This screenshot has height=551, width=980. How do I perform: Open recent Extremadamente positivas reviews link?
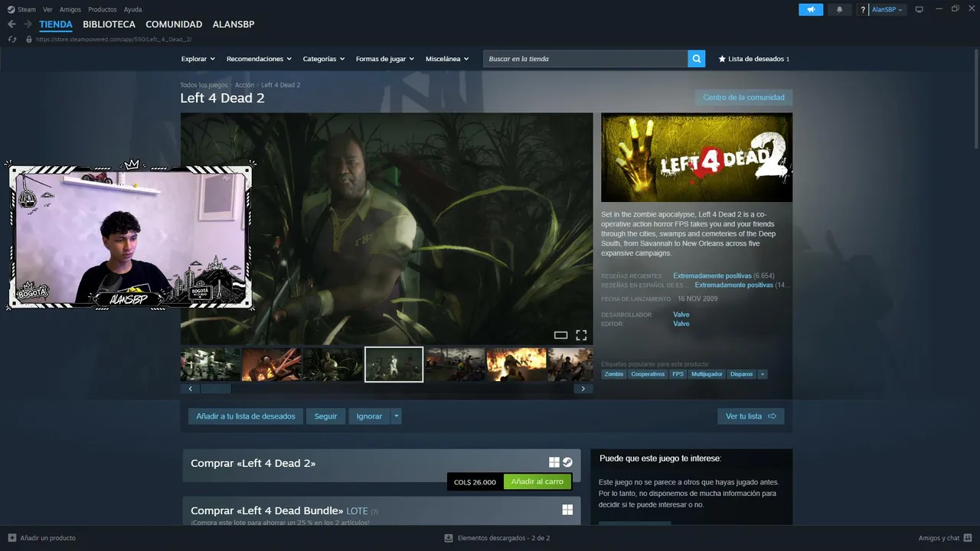point(712,275)
